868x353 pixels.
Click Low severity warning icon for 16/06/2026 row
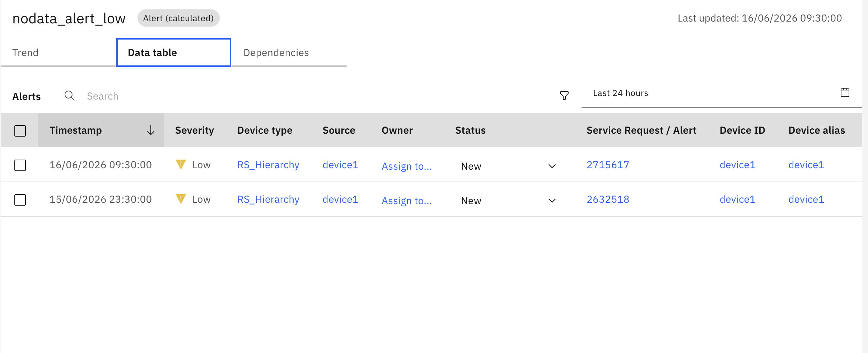point(181,164)
